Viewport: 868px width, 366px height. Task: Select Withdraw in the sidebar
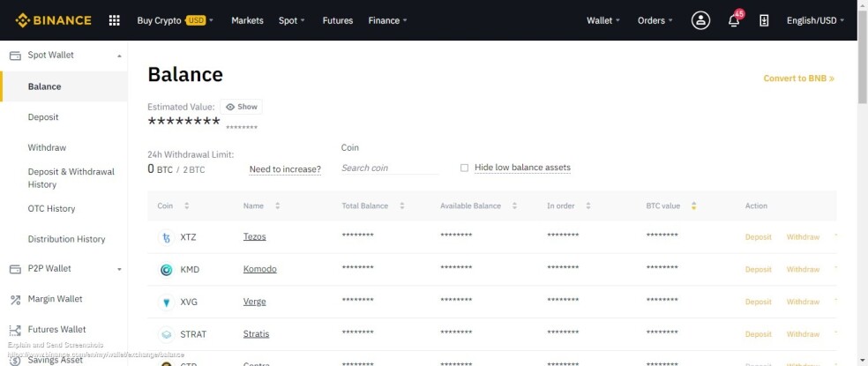click(x=47, y=148)
